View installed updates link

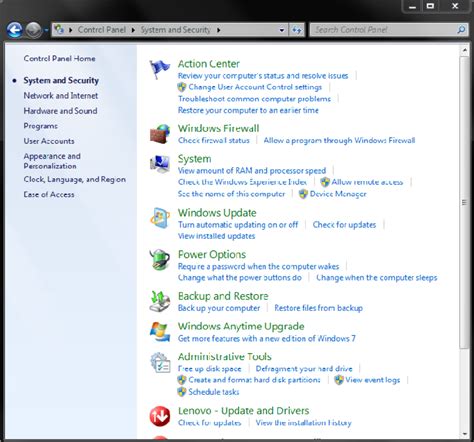coord(216,236)
